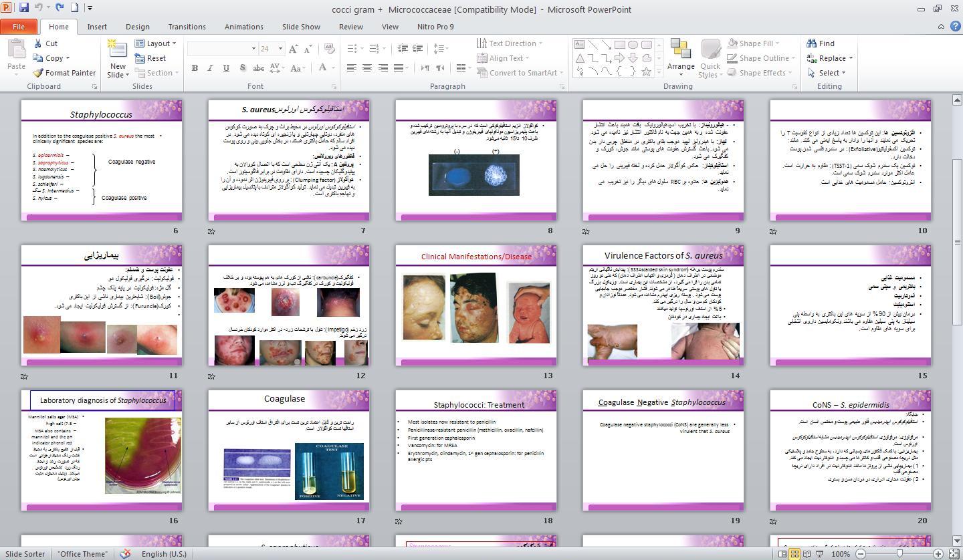
Task: Switch to Slide Sorter view button
Action: (x=794, y=554)
